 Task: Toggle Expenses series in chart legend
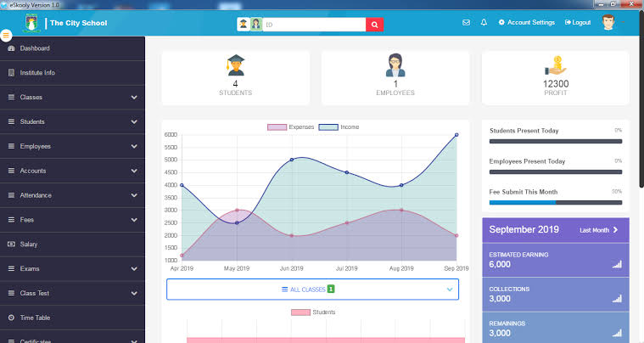[290, 127]
